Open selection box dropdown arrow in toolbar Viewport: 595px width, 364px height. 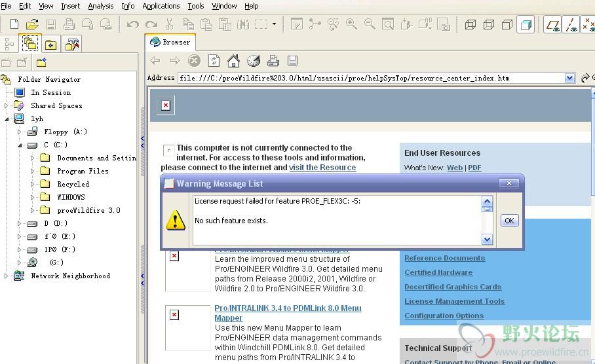coord(275,24)
